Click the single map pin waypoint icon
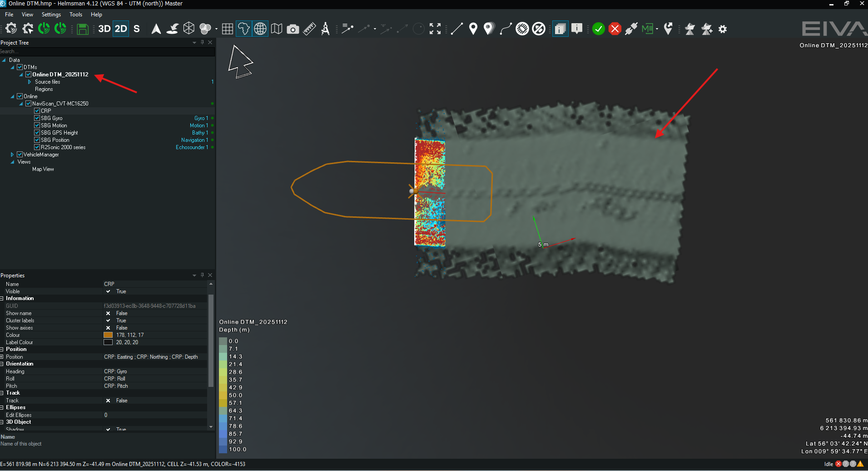Viewport: 868px width, 471px height. click(x=473, y=29)
